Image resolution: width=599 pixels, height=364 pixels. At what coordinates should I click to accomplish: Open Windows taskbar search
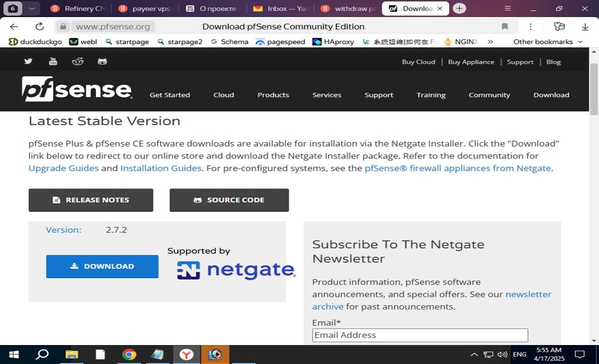42,355
